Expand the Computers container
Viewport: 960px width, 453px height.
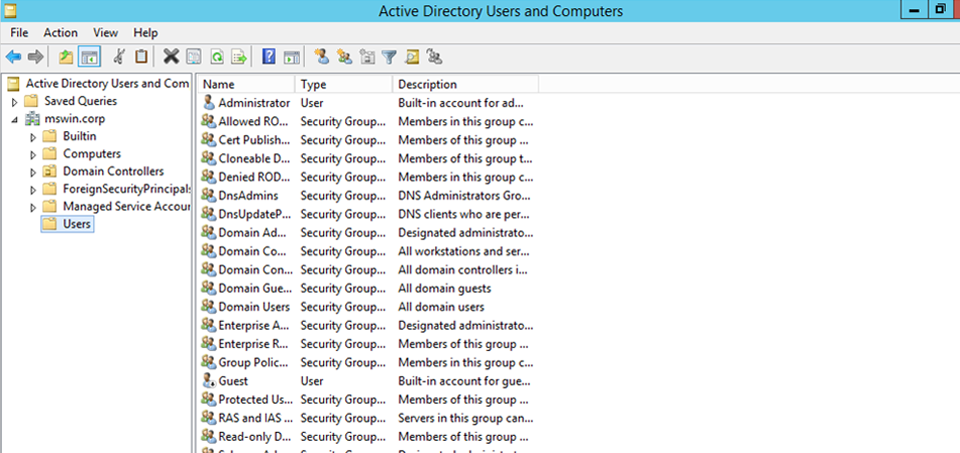(33, 154)
